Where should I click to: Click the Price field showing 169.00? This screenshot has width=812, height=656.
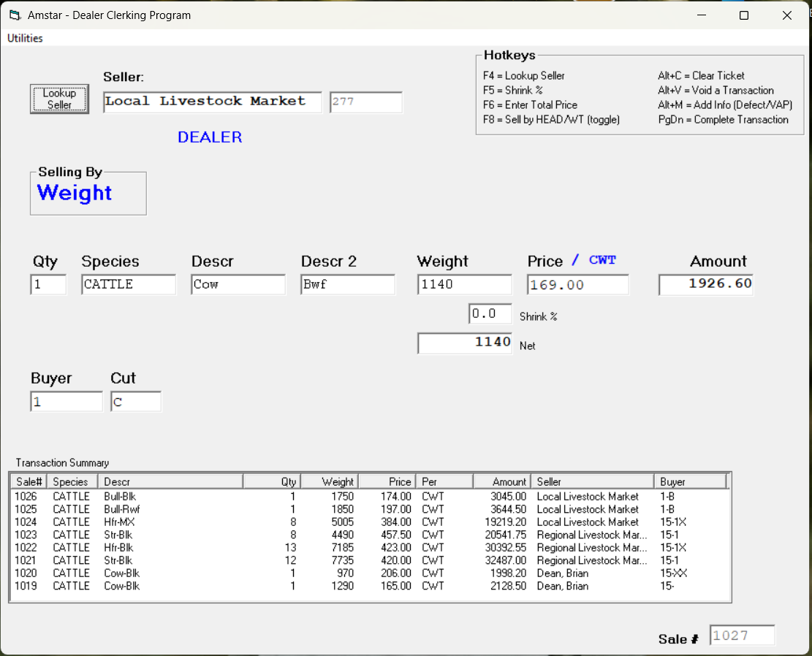(x=577, y=284)
